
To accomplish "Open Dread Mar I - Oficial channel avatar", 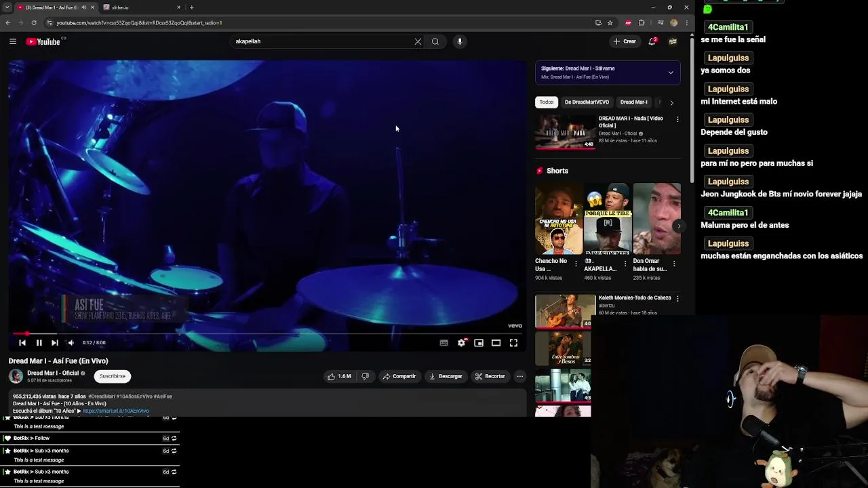I will click(x=16, y=376).
